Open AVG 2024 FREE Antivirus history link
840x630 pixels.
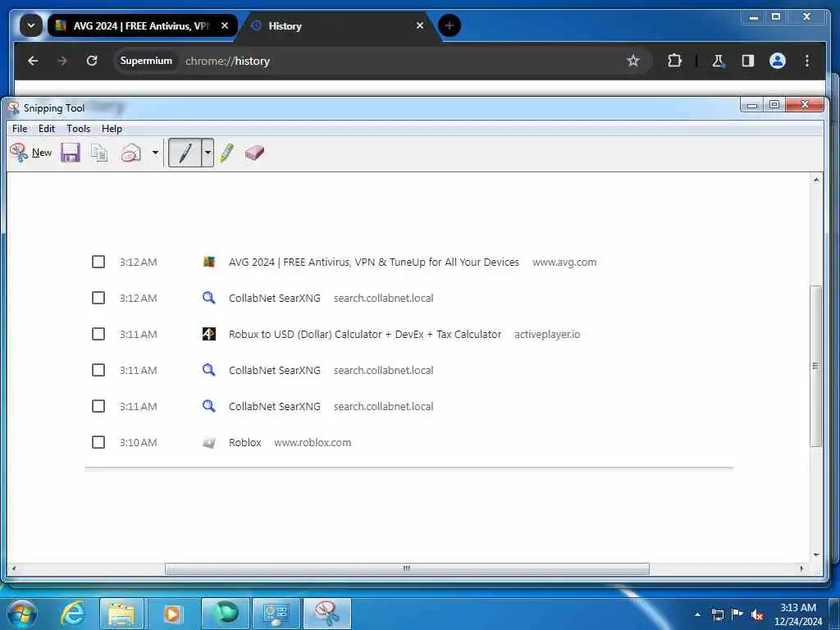(x=374, y=262)
